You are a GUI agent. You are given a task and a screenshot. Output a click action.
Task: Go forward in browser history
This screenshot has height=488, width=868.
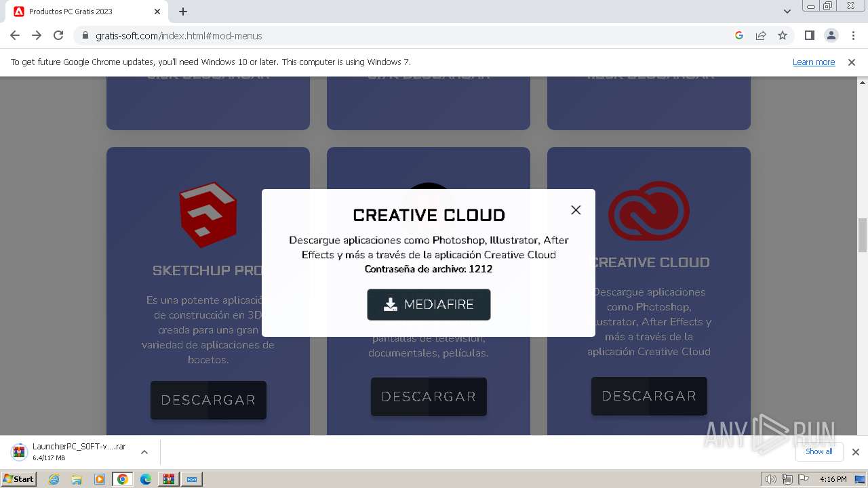coord(37,35)
